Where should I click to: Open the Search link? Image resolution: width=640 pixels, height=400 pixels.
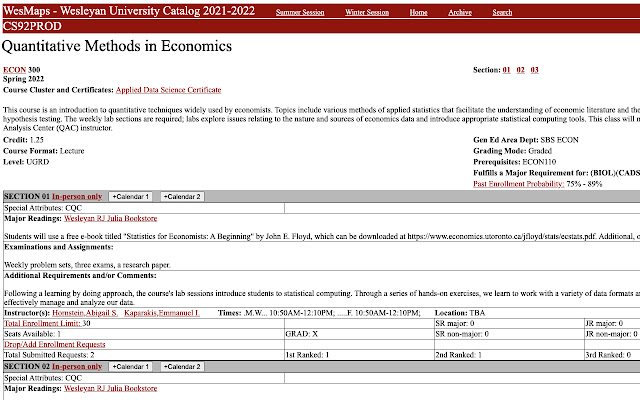pyautogui.click(x=502, y=12)
